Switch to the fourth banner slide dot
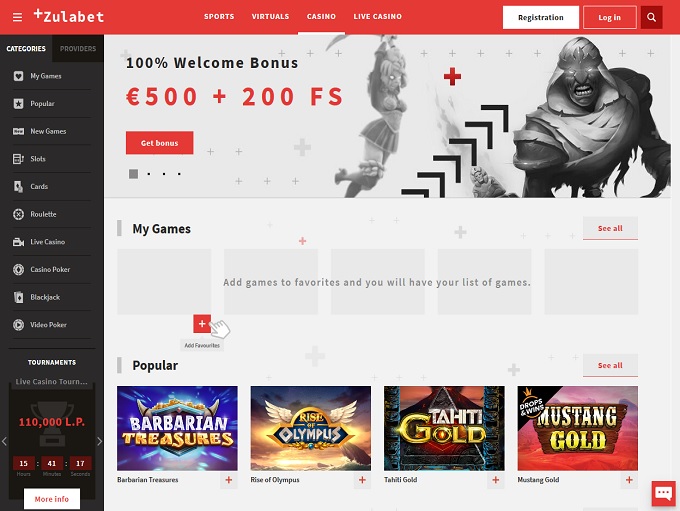Screen dimensions: 680x511 tap(179, 174)
